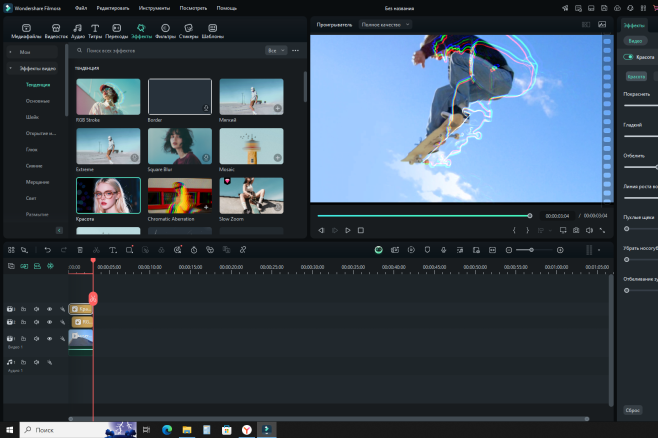Click the Сброс reset button
The image size is (658, 438).
[x=632, y=410]
